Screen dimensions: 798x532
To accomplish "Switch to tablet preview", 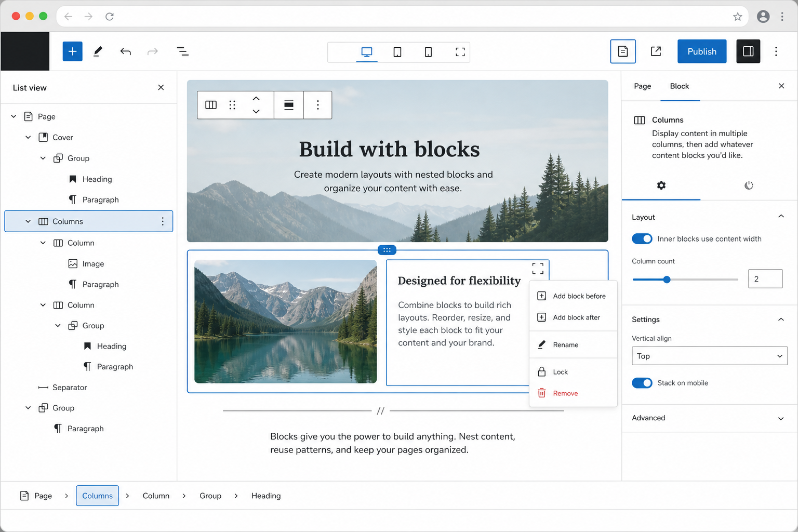I will click(x=397, y=52).
